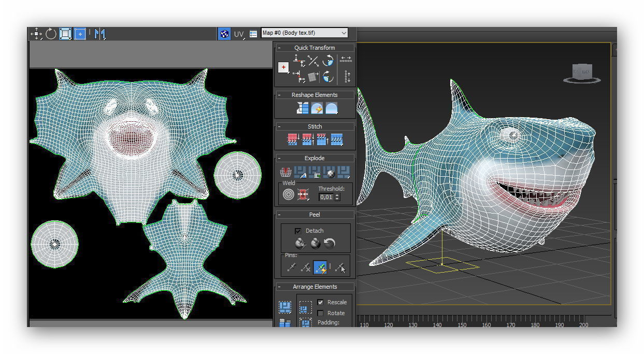Select the Scale Selected Subobject tool

(65, 34)
